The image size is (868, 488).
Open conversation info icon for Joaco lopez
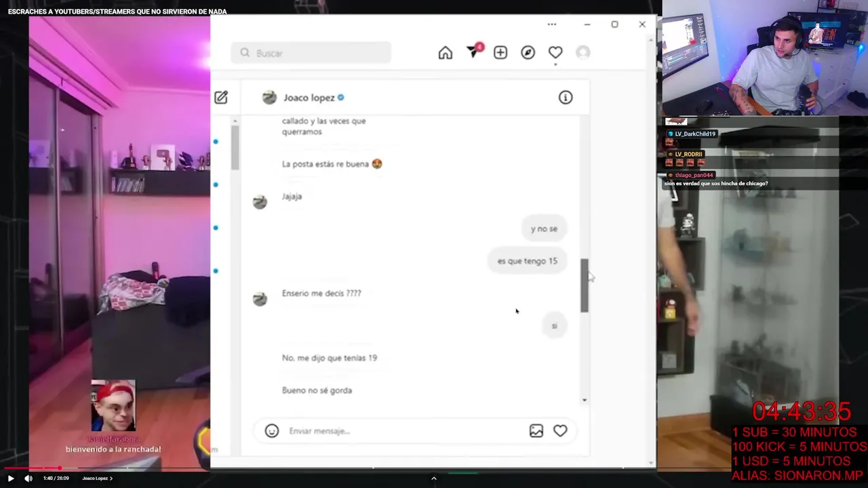[566, 98]
